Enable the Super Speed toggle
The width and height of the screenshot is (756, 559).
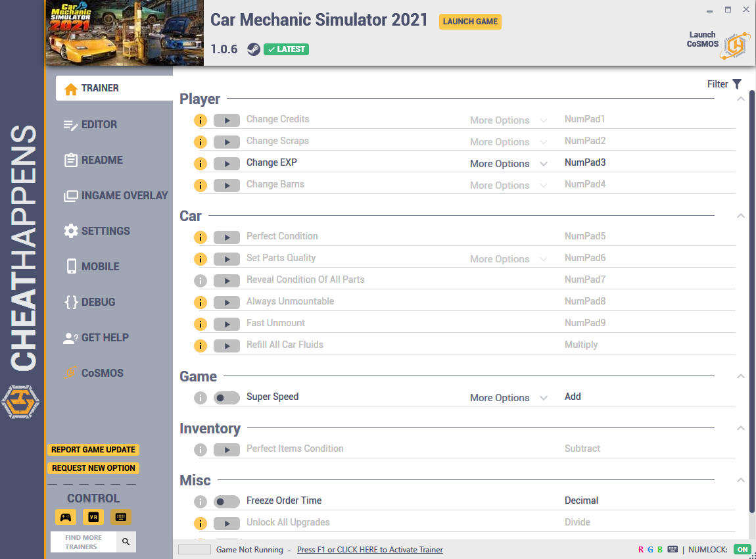pyautogui.click(x=226, y=397)
